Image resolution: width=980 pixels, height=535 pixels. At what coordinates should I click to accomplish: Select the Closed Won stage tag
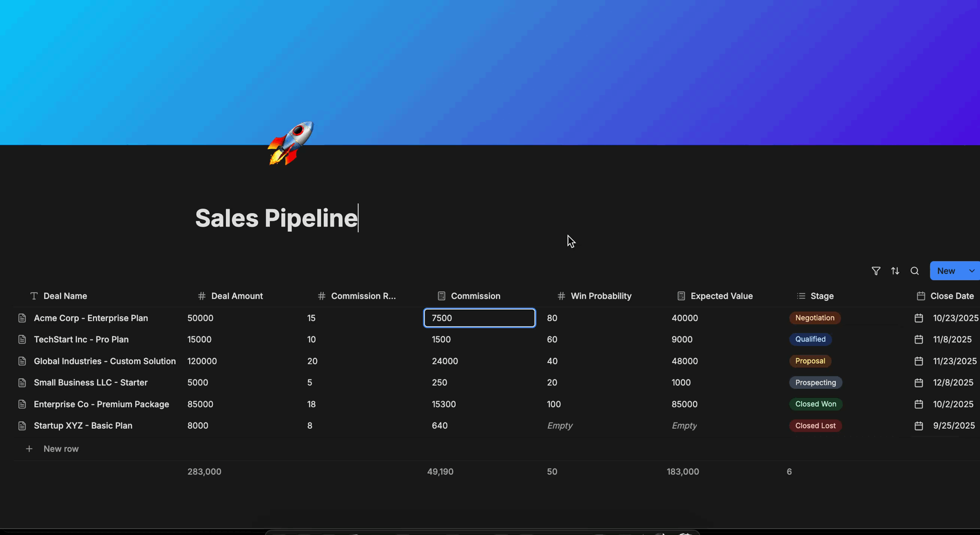click(x=815, y=404)
